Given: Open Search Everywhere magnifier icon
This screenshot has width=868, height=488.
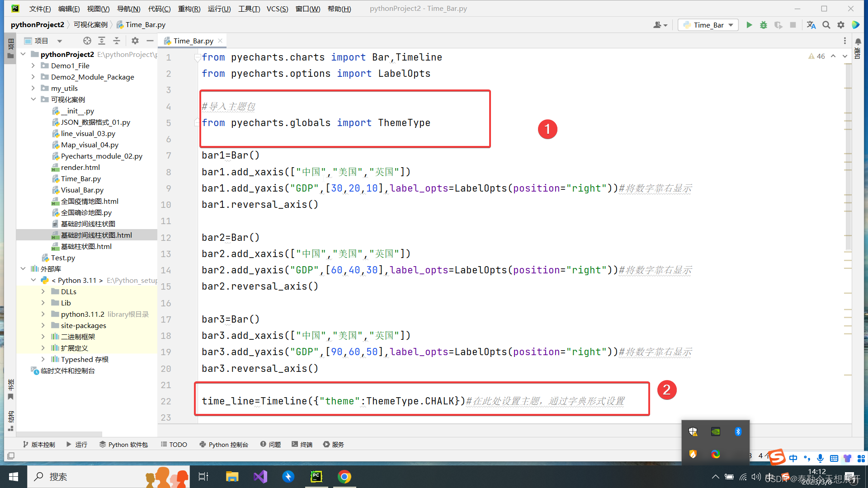Looking at the screenshot, I should point(826,25).
